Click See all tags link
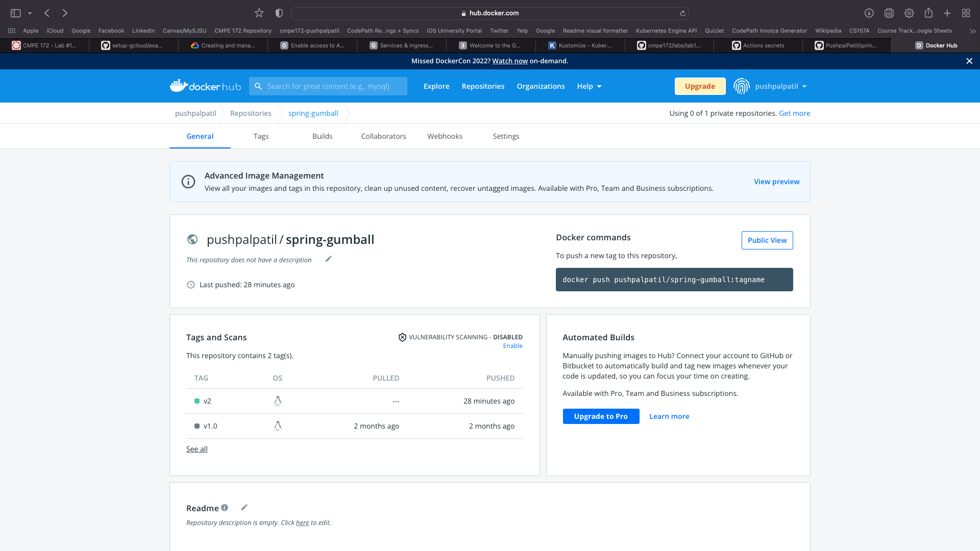 point(197,449)
